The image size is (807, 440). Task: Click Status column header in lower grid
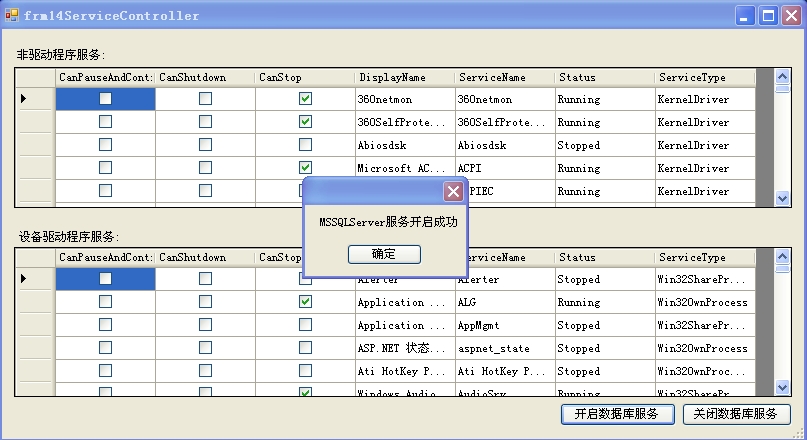point(605,257)
